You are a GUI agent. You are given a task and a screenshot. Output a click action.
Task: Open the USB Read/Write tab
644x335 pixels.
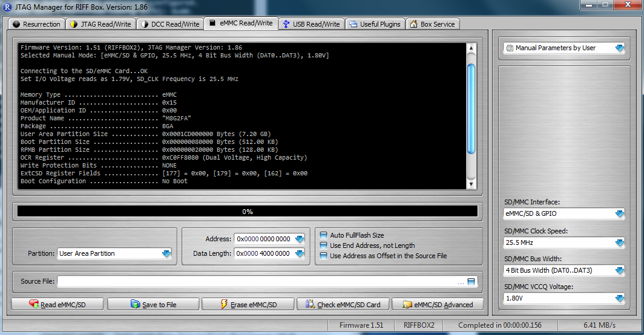tap(312, 24)
